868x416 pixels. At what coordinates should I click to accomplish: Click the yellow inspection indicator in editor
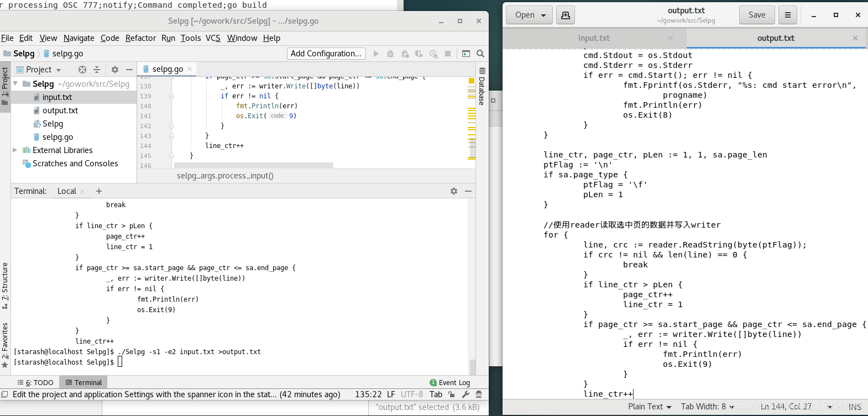(x=472, y=81)
